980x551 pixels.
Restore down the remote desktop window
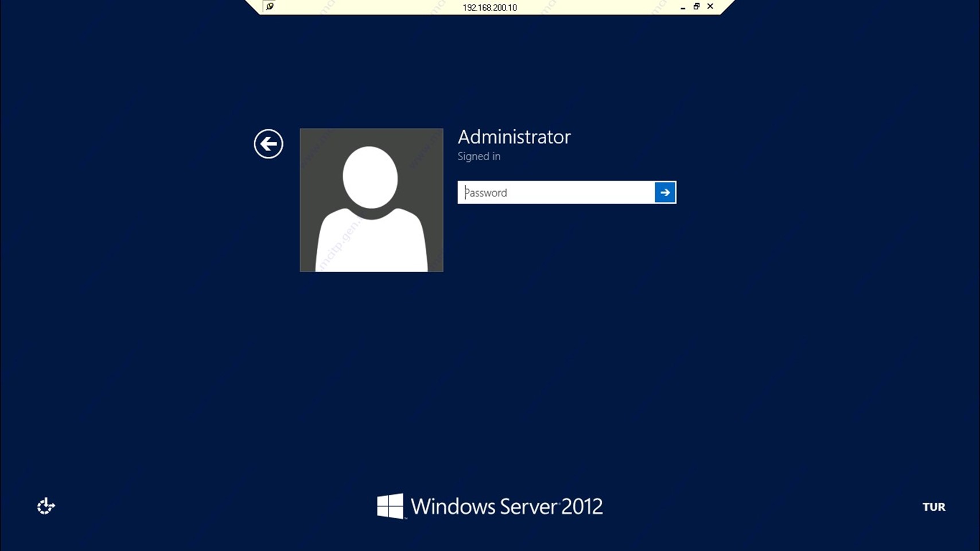(x=696, y=6)
